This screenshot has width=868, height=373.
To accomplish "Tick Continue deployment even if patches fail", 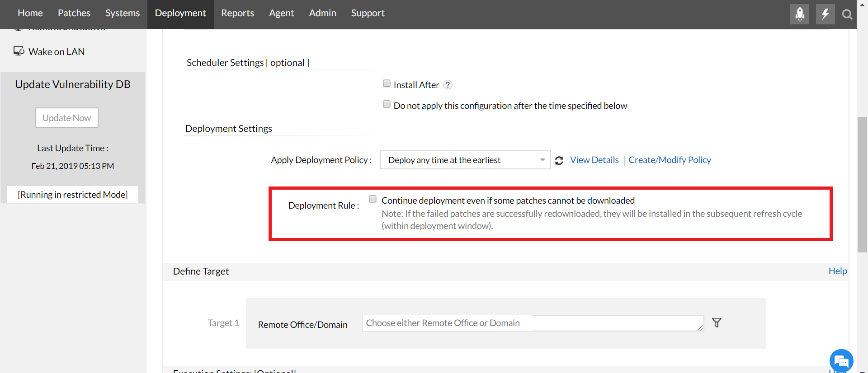I will [x=373, y=199].
